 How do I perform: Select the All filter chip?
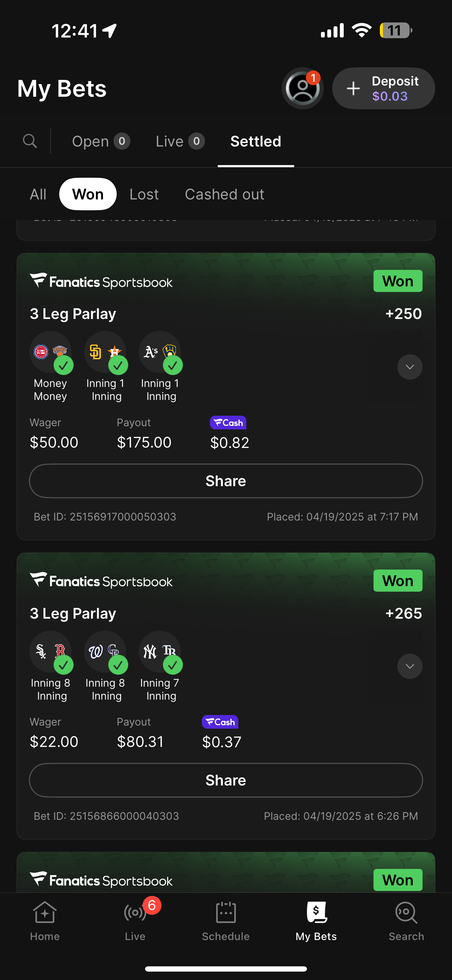point(38,195)
